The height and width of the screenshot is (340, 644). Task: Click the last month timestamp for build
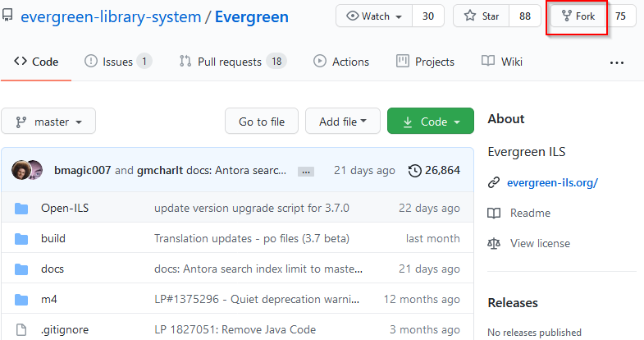pyautogui.click(x=433, y=238)
